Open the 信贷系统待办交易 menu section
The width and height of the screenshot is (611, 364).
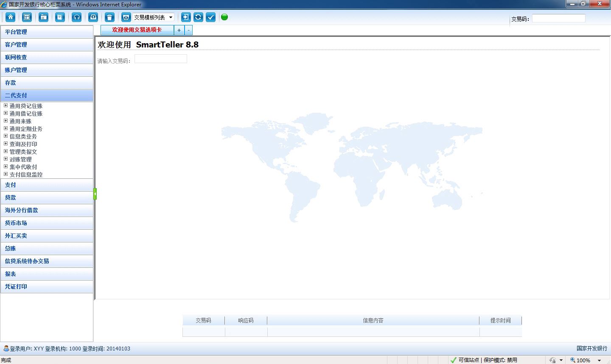[x=47, y=261]
